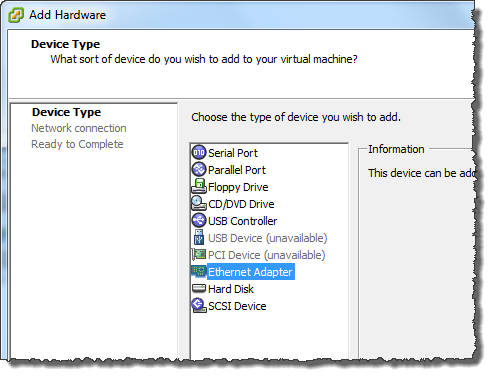Click the Hard Disk icon
Image resolution: width=494 pixels, height=380 pixels.
(199, 288)
